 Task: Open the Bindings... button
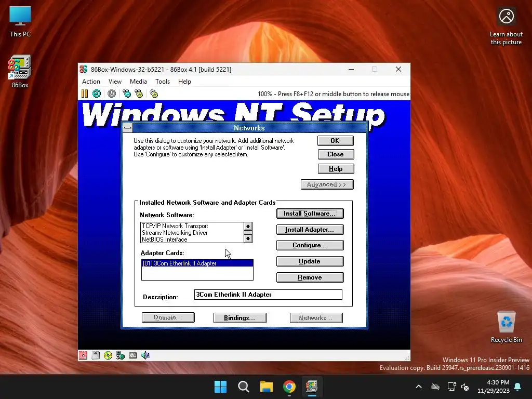point(240,318)
